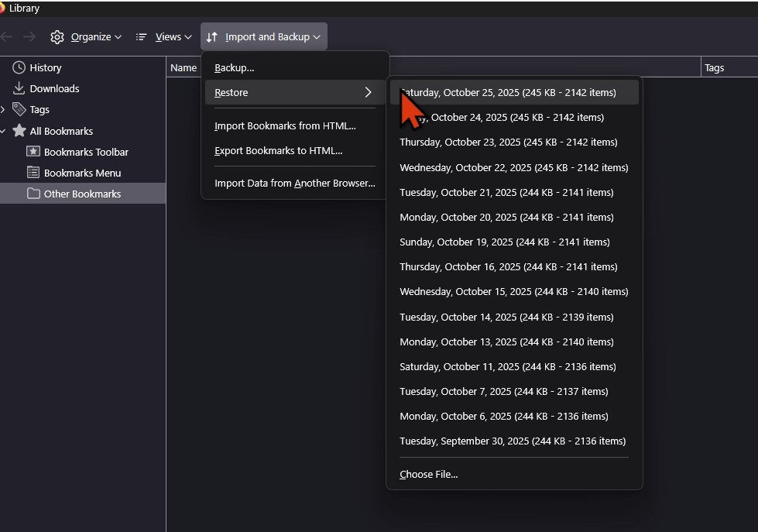Click the Tags label icon in sidebar

19,109
